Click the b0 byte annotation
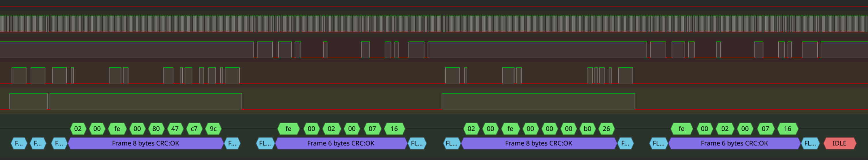The width and height of the screenshot is (868, 160). 587,129
